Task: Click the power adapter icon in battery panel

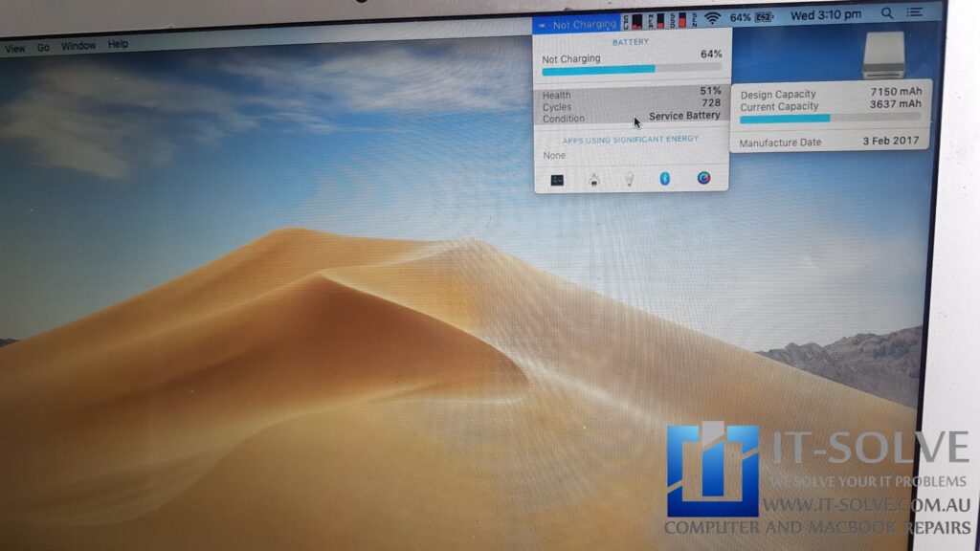Action: (593, 180)
